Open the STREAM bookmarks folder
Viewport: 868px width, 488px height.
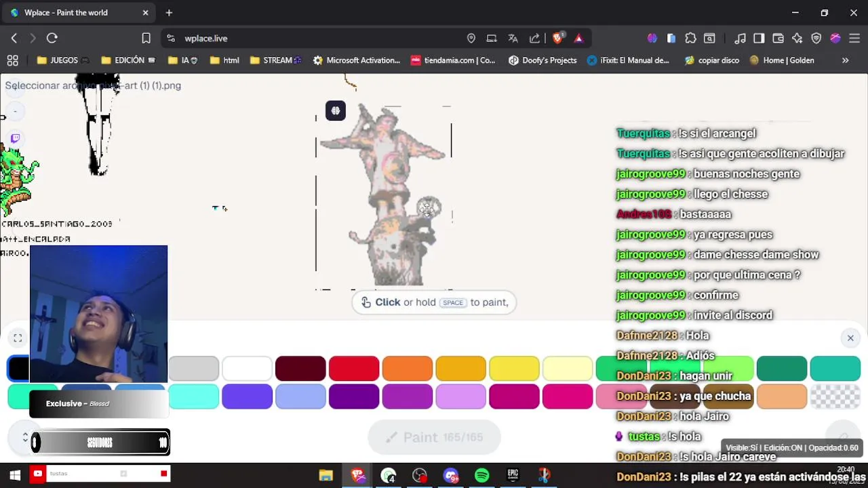275,60
